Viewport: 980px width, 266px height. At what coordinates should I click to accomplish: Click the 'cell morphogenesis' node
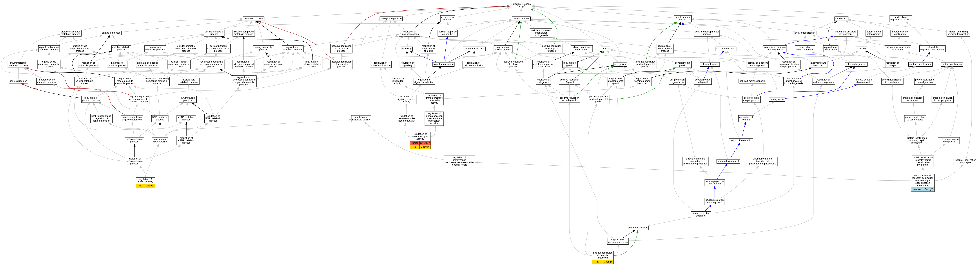click(x=856, y=64)
